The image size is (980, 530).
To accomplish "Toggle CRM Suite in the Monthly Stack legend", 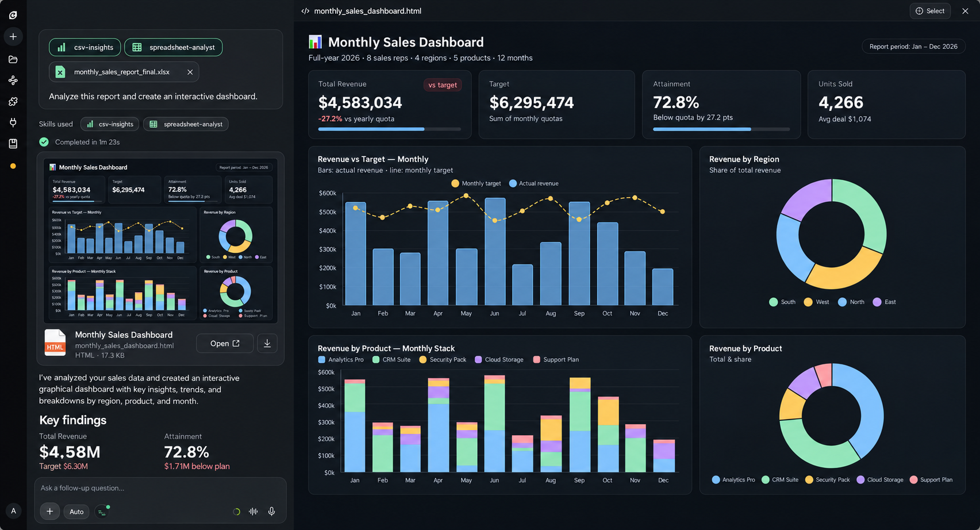I will pyautogui.click(x=391, y=360).
